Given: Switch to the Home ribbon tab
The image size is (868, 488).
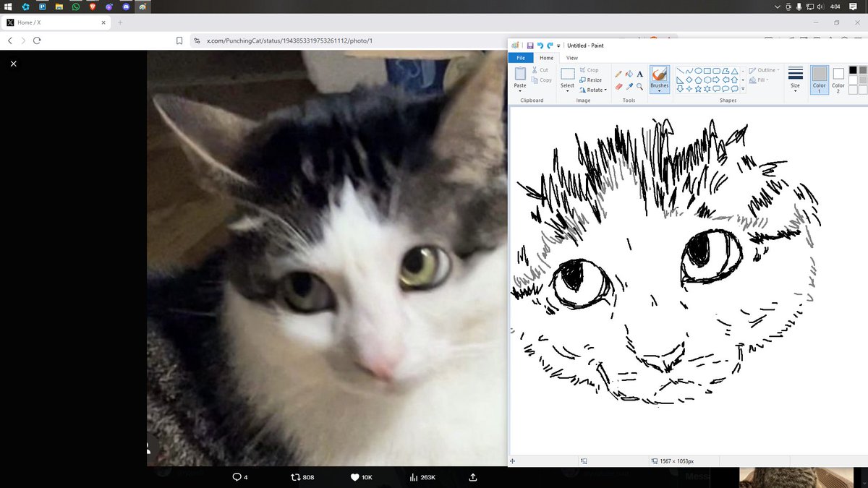Looking at the screenshot, I should [x=546, y=58].
